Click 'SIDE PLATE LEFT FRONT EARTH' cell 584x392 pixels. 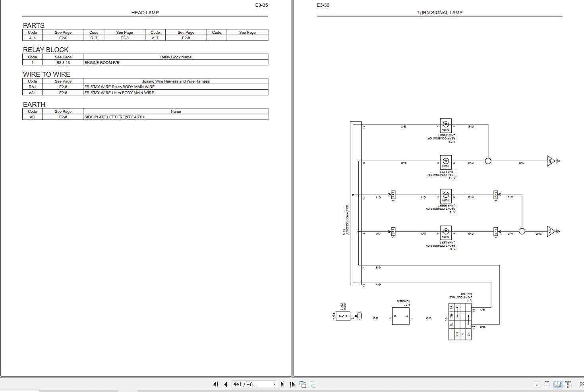pyautogui.click(x=176, y=117)
